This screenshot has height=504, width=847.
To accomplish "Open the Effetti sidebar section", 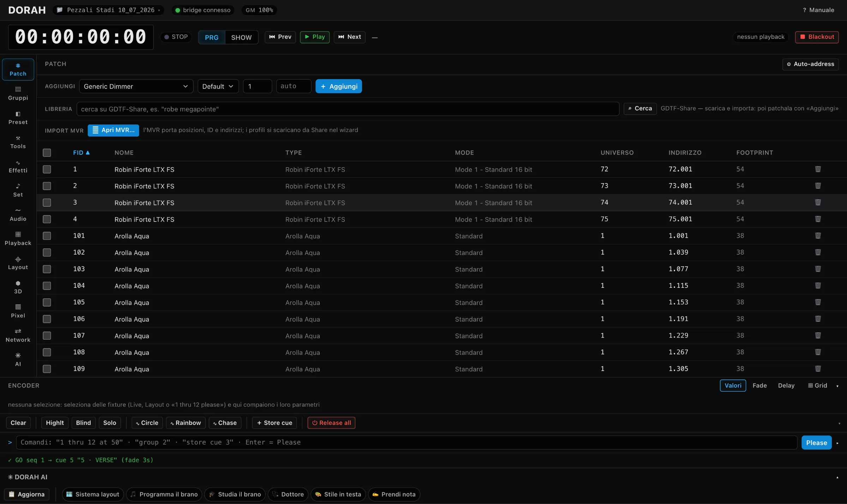I will 18,166.
